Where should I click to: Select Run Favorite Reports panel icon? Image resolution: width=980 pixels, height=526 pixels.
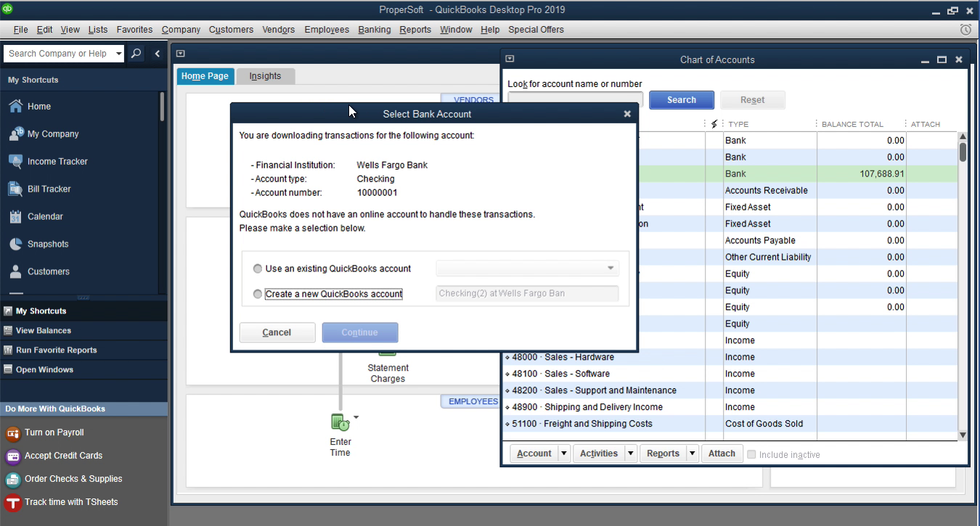pyautogui.click(x=8, y=350)
